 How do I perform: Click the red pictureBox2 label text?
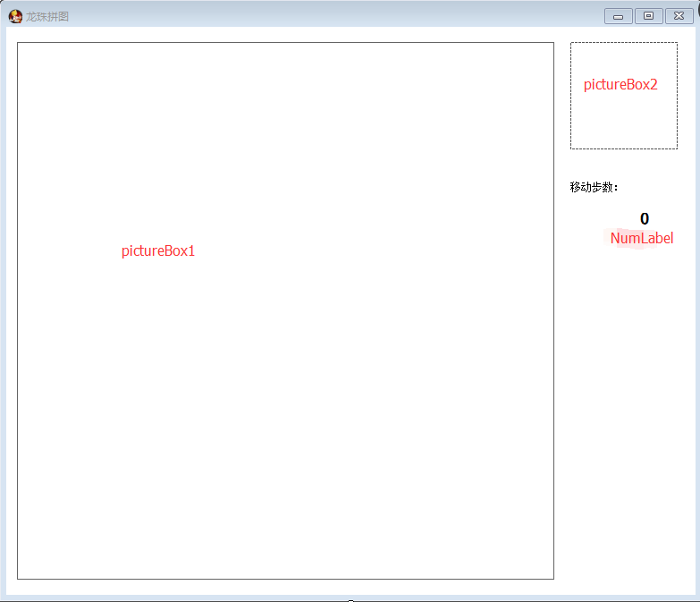pos(620,84)
